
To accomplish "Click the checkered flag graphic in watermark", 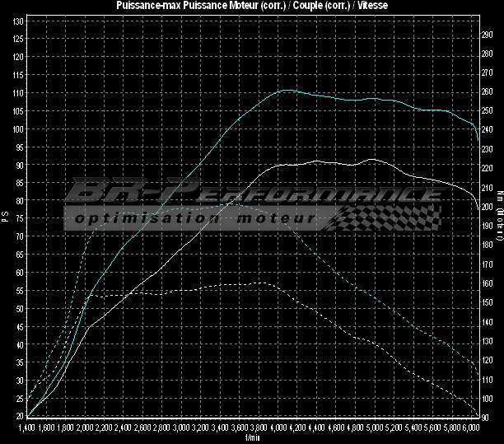I will [387, 216].
